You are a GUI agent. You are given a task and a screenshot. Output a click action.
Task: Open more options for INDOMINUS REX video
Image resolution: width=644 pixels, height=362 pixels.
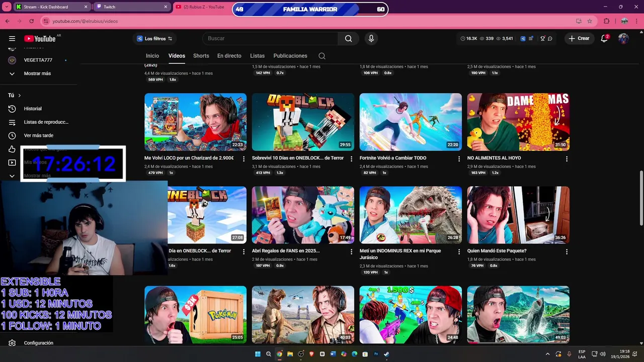[x=459, y=251]
